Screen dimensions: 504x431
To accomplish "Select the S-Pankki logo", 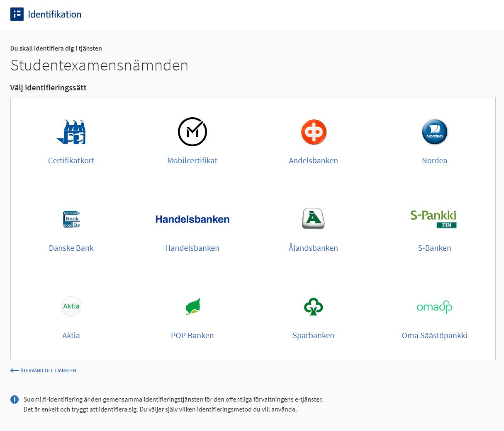I will [433, 219].
